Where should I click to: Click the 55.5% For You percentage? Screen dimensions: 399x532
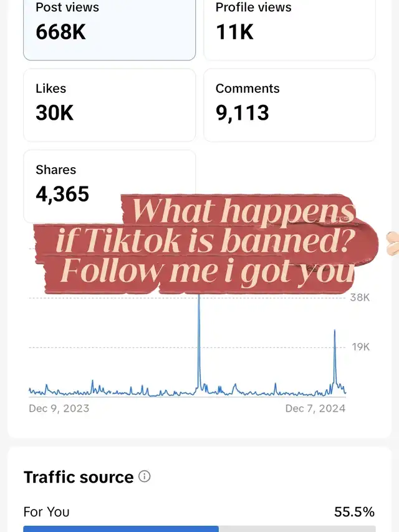pyautogui.click(x=354, y=511)
